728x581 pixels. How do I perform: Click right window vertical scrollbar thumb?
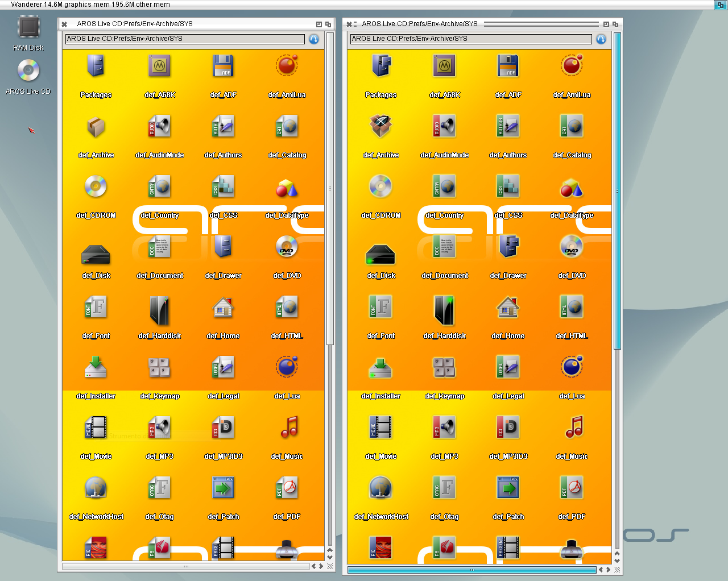pos(617,190)
